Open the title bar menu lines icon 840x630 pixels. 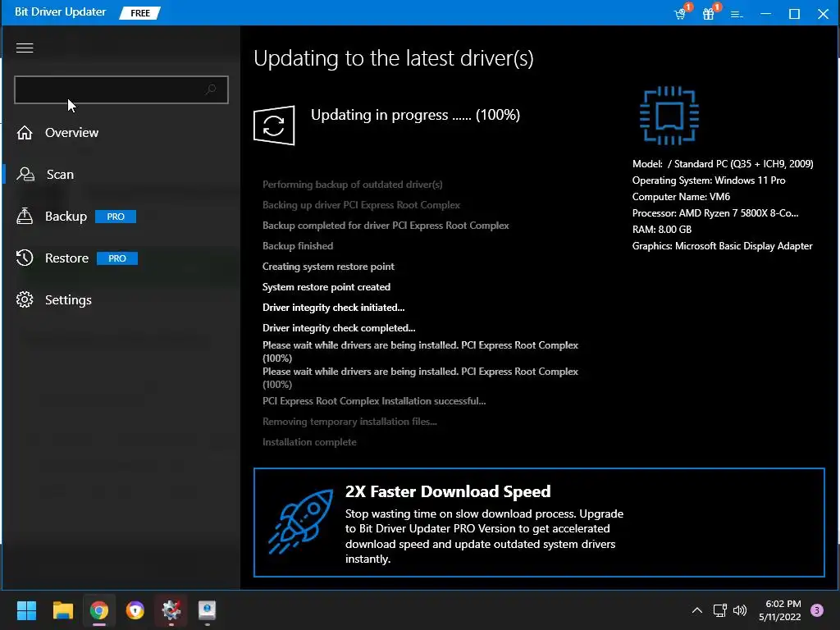[x=737, y=14]
